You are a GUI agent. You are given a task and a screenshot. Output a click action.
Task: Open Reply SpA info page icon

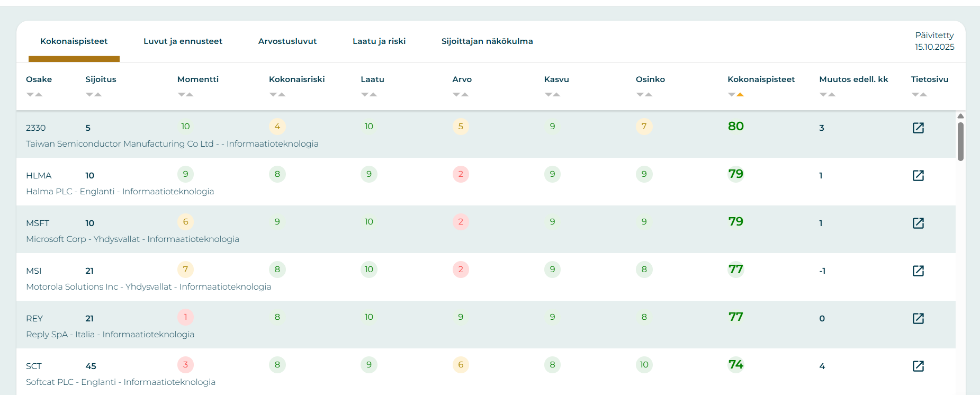[918, 318]
